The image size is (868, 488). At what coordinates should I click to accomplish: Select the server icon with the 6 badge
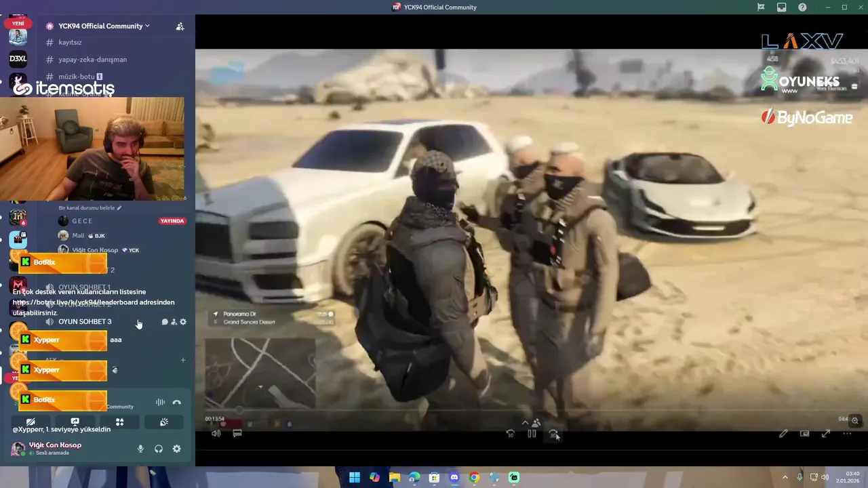point(18,217)
